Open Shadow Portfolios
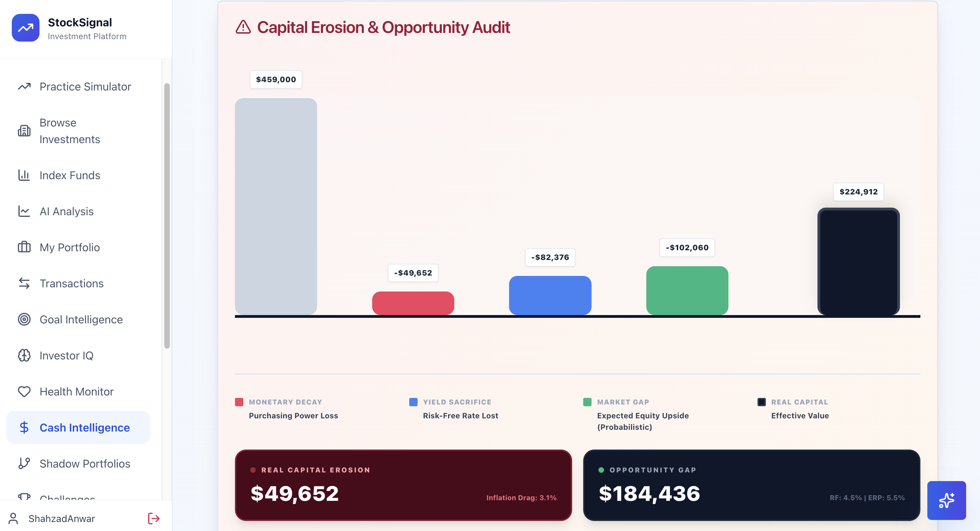The width and height of the screenshot is (980, 531). 78,463
